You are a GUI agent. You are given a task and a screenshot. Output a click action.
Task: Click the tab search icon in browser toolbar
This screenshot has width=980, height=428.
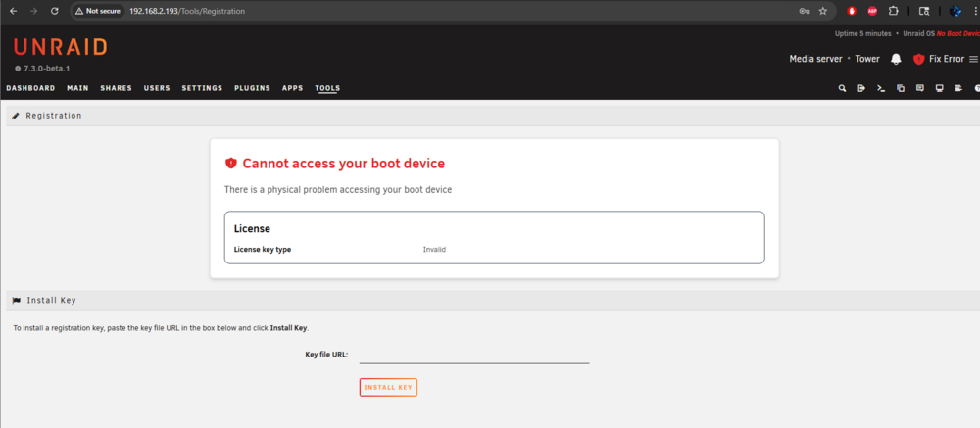pyautogui.click(x=924, y=11)
